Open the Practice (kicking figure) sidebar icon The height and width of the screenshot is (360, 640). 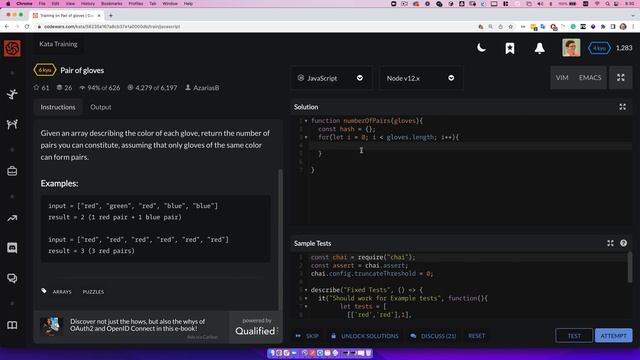[12, 94]
